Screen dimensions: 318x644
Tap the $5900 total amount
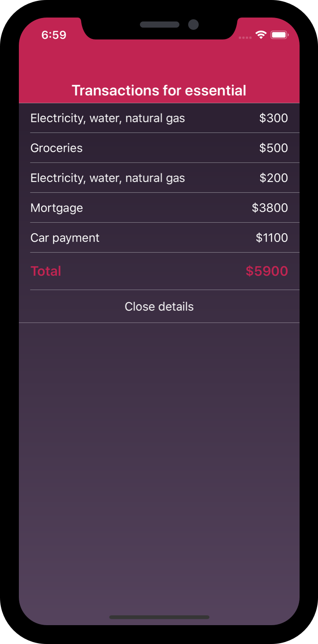point(267,271)
